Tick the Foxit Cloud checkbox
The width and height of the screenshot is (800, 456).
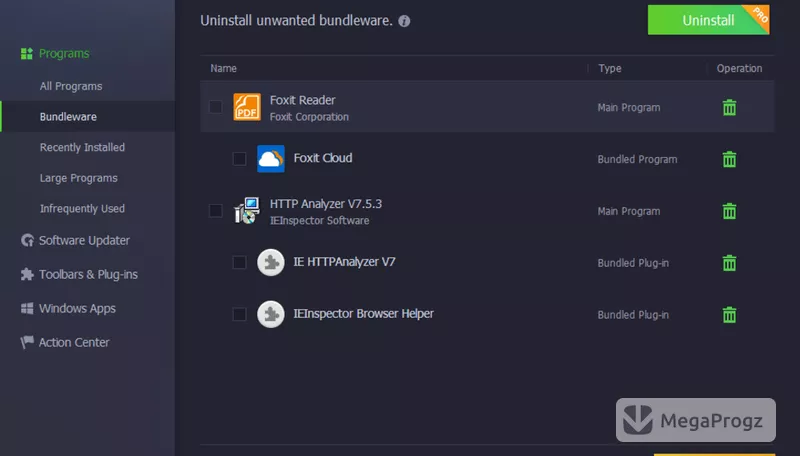pyautogui.click(x=239, y=159)
